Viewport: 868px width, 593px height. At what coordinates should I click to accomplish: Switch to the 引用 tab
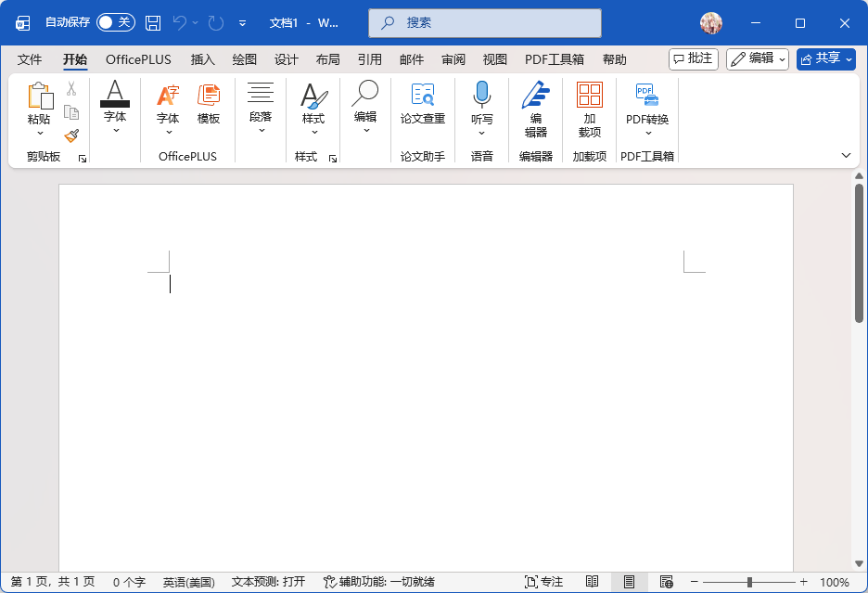[x=370, y=59]
